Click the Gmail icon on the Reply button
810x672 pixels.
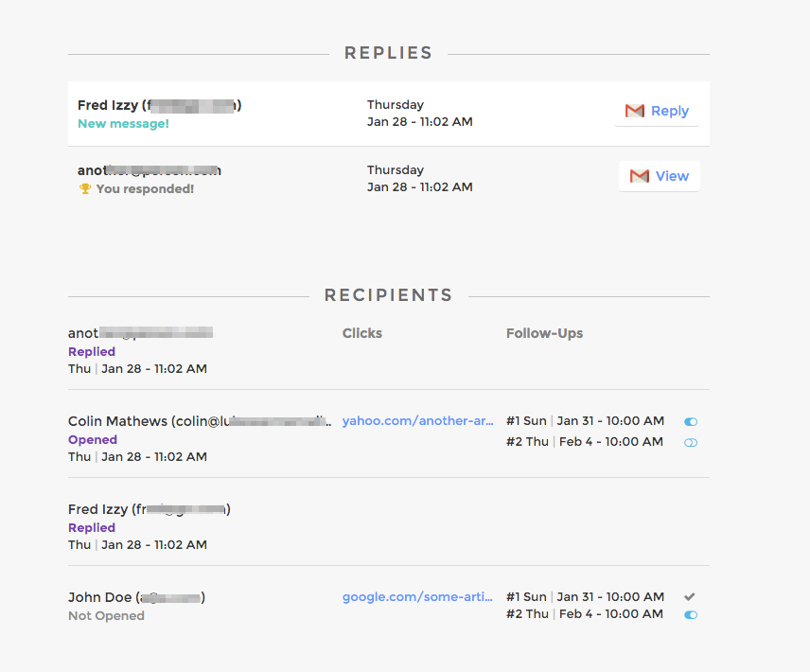click(x=635, y=111)
